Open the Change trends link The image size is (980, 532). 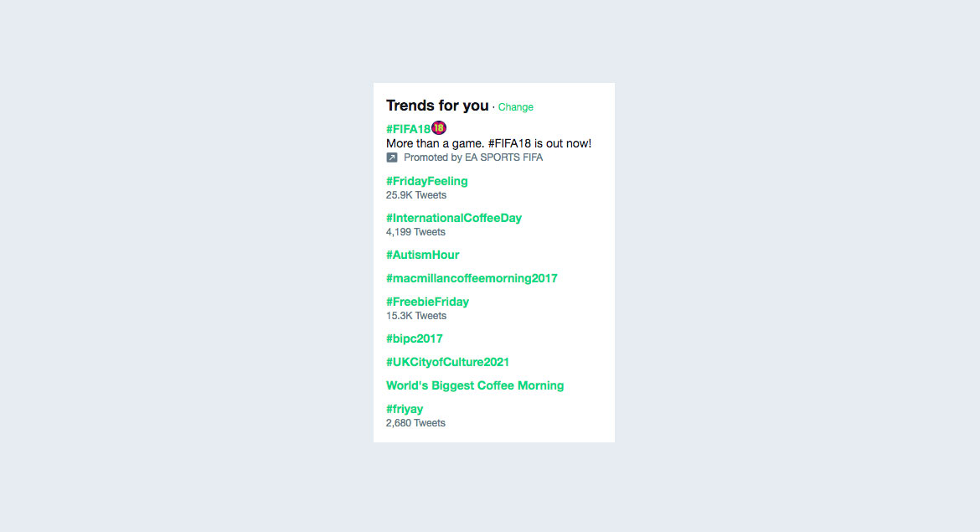tap(516, 107)
